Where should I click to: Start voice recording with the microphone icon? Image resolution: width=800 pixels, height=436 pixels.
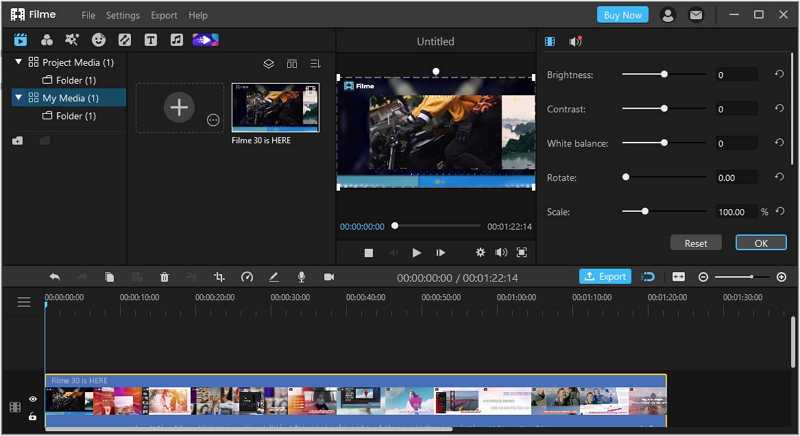tap(302, 277)
